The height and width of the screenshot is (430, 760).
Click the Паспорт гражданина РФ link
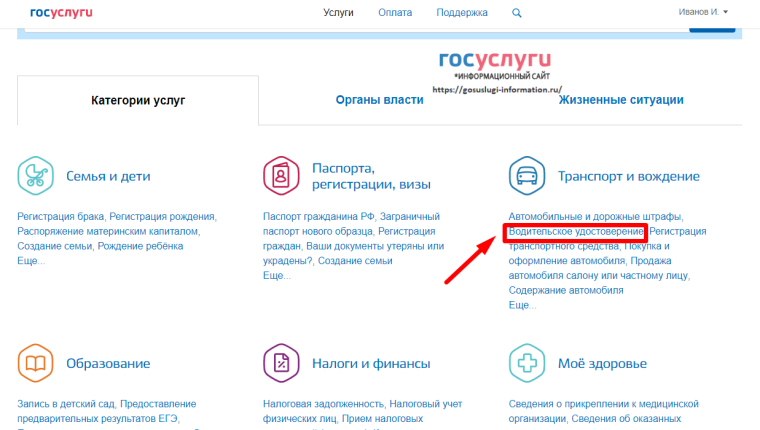(x=318, y=217)
